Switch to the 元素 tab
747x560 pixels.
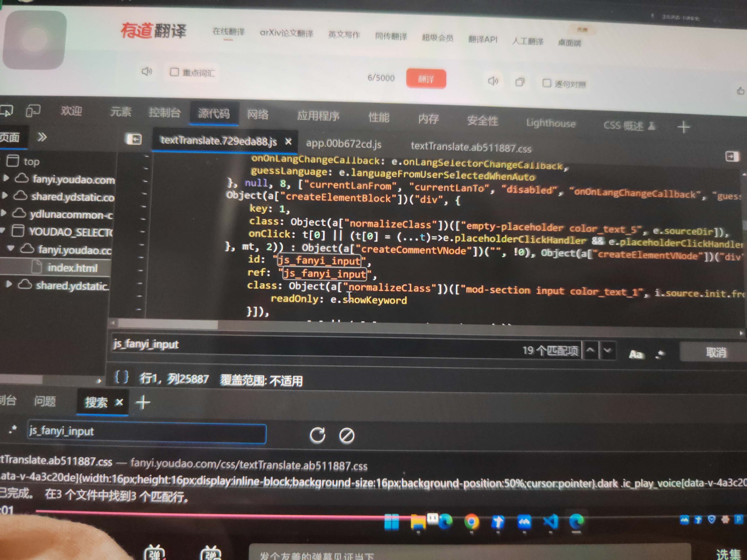(121, 111)
